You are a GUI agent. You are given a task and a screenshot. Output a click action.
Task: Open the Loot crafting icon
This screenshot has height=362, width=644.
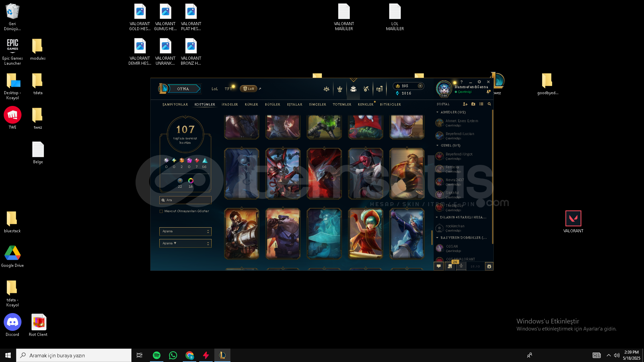366,89
